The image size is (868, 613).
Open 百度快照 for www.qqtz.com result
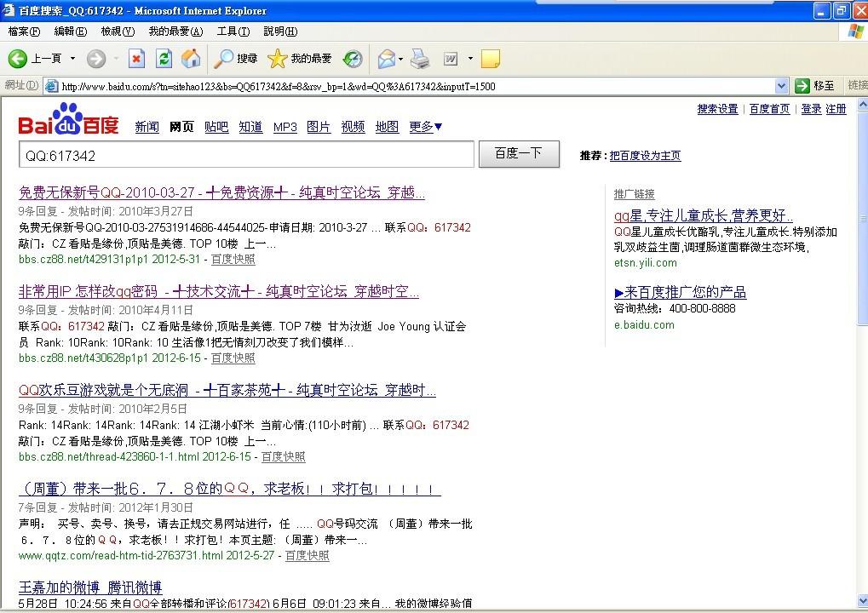tap(307, 555)
